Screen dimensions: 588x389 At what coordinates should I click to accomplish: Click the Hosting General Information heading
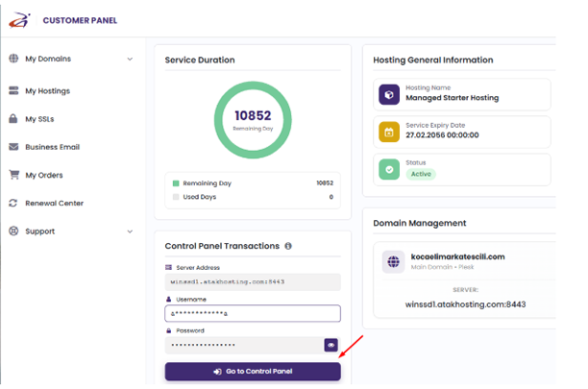[433, 60]
